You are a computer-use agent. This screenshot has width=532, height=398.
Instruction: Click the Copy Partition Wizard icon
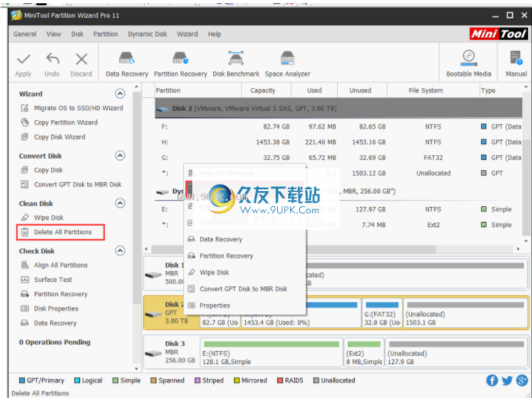25,122
